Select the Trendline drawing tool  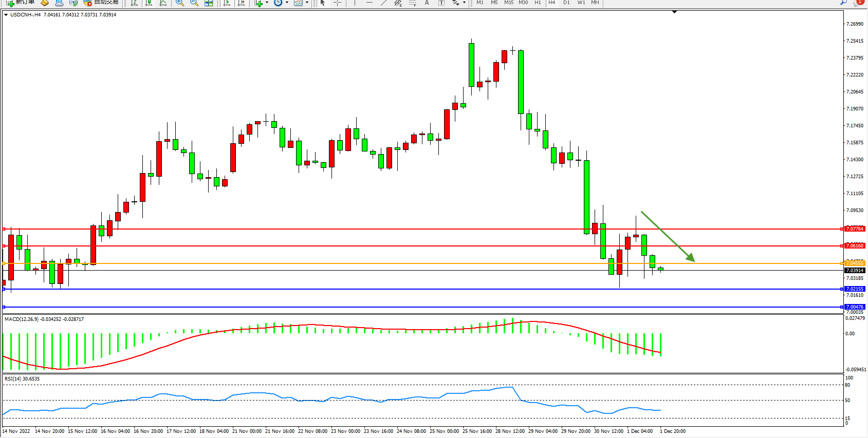383,3
